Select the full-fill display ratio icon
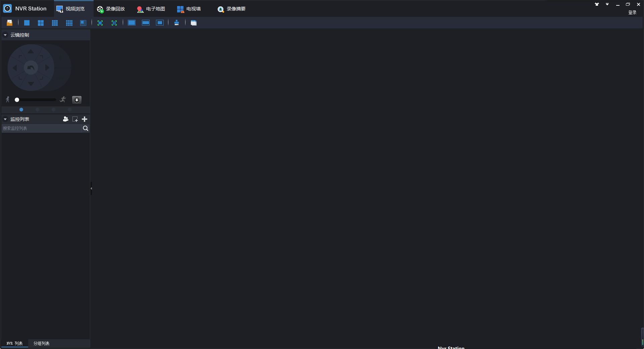Image resolution: width=644 pixels, height=349 pixels. (131, 23)
